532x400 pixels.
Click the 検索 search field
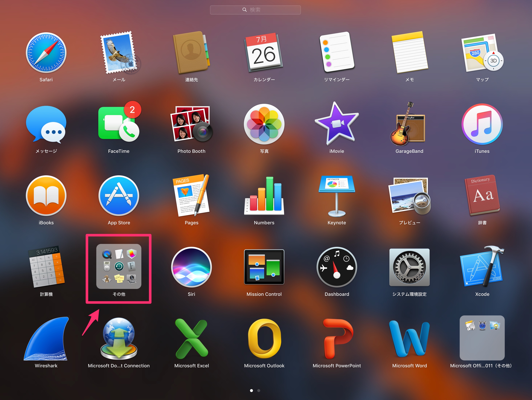255,10
